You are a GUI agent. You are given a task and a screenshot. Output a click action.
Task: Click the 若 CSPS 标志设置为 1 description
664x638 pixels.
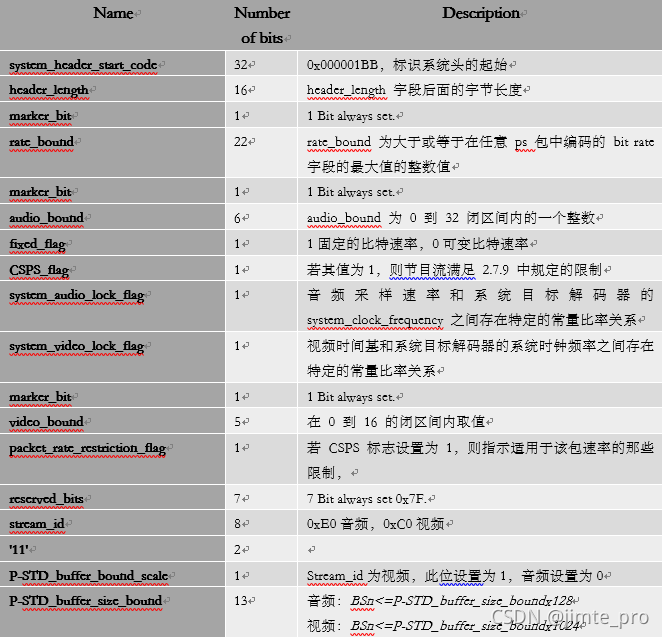point(480,460)
